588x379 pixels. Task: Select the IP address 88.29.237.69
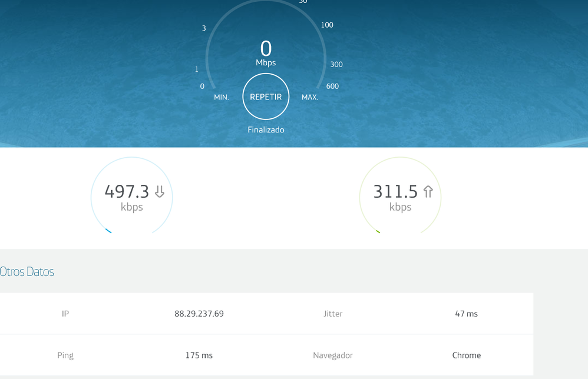tap(199, 314)
